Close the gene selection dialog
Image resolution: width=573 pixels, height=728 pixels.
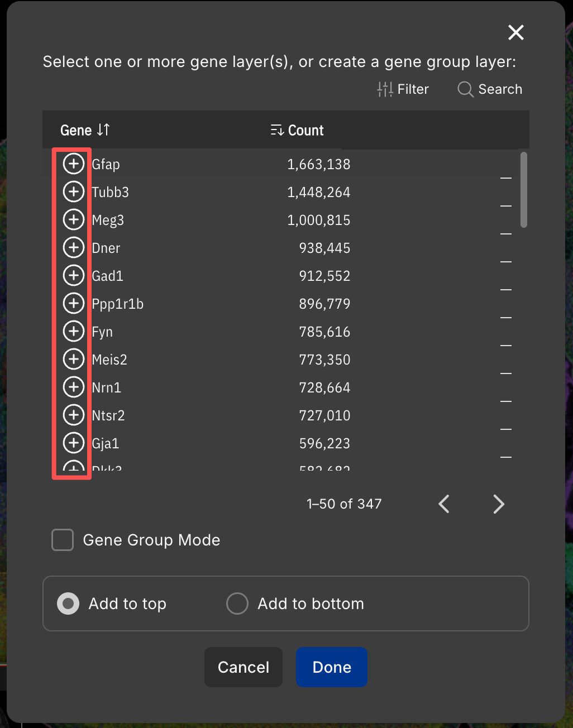515,32
